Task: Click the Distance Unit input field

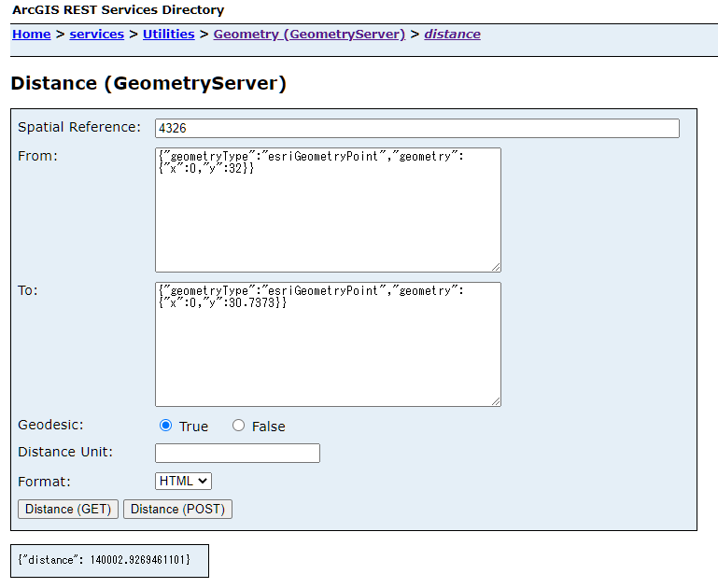Action: pyautogui.click(x=237, y=453)
